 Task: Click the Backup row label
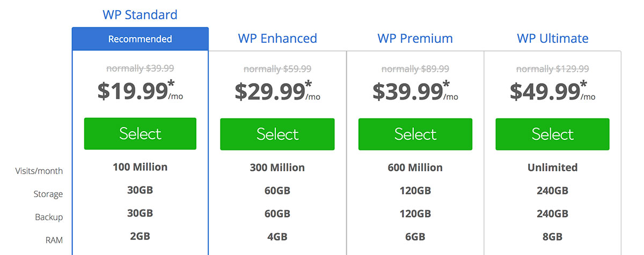pos(48,217)
